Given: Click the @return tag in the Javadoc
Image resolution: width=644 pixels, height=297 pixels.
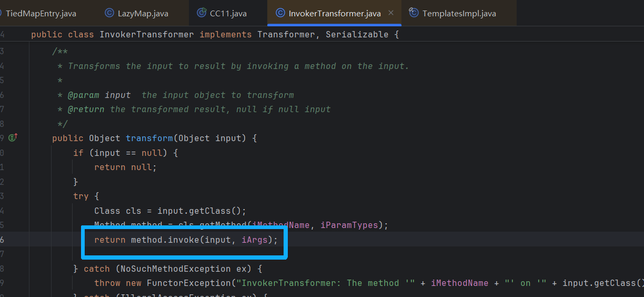Looking at the screenshot, I should (x=86, y=110).
